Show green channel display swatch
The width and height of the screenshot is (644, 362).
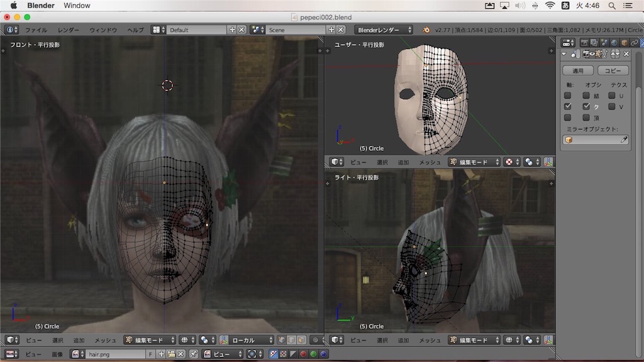click(313, 354)
